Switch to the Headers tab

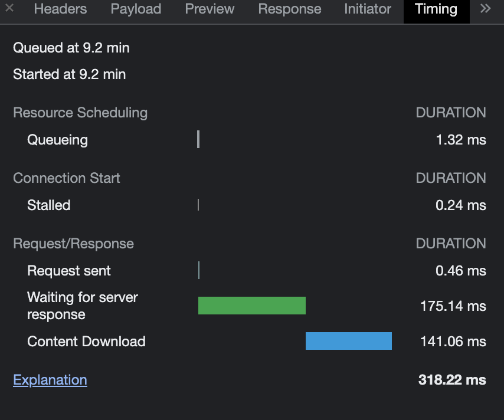click(x=60, y=9)
